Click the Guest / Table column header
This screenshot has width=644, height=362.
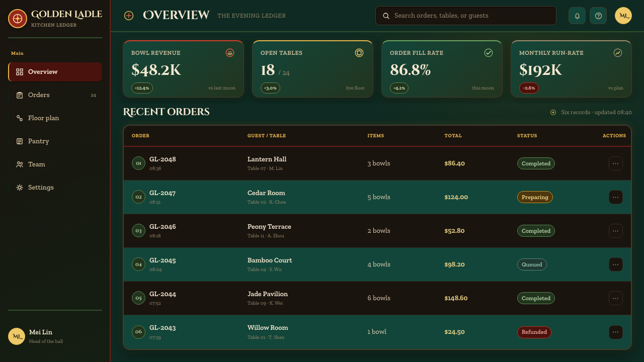(x=267, y=136)
